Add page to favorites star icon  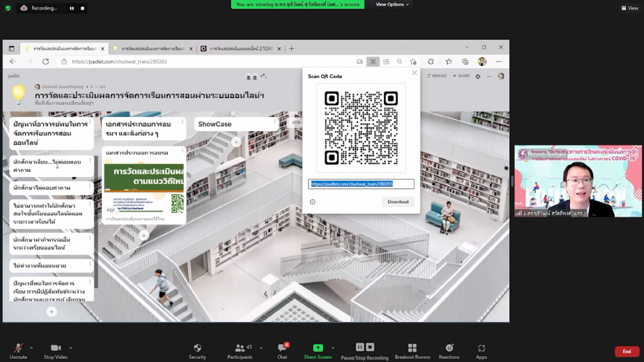[x=413, y=62]
